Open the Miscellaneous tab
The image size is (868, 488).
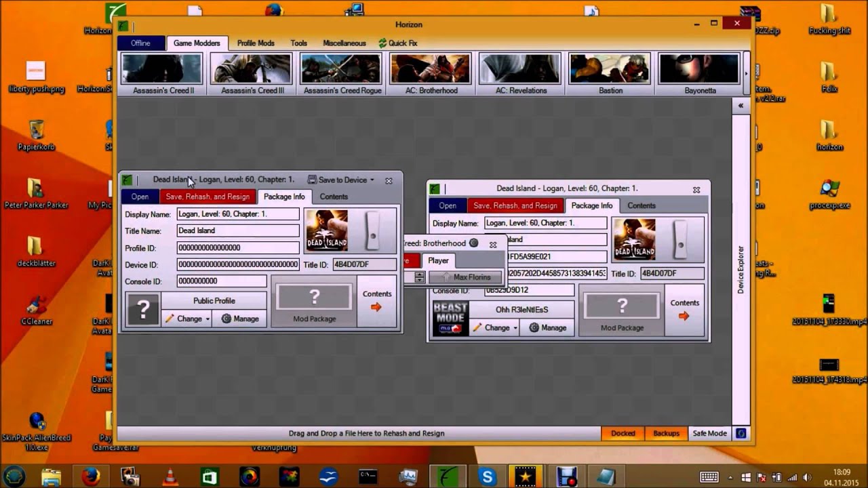tap(344, 43)
